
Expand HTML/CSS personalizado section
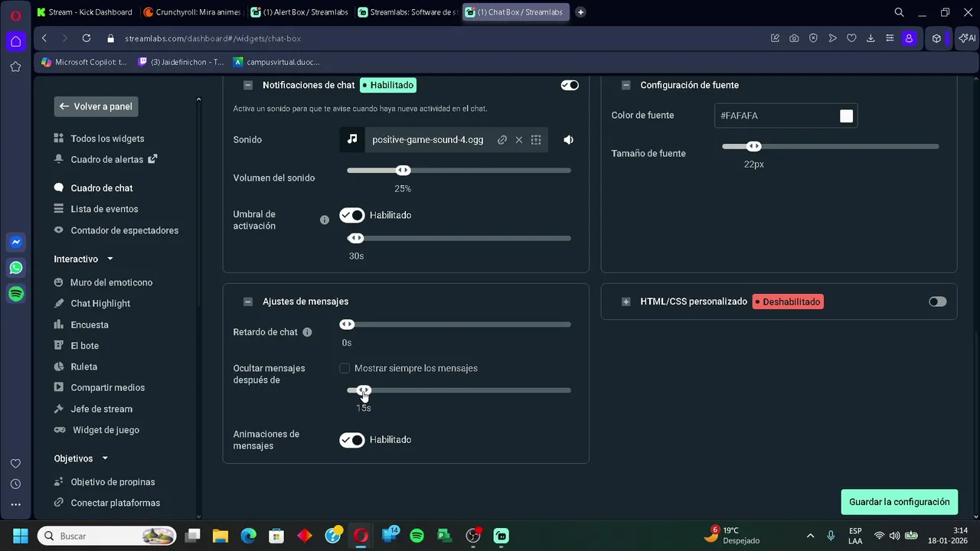pos(626,302)
